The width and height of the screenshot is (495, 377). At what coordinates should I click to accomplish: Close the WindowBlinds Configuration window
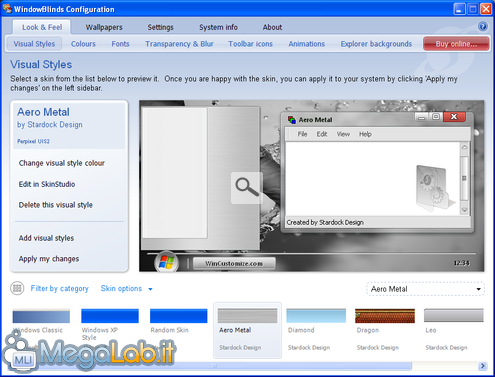pyautogui.click(x=486, y=9)
